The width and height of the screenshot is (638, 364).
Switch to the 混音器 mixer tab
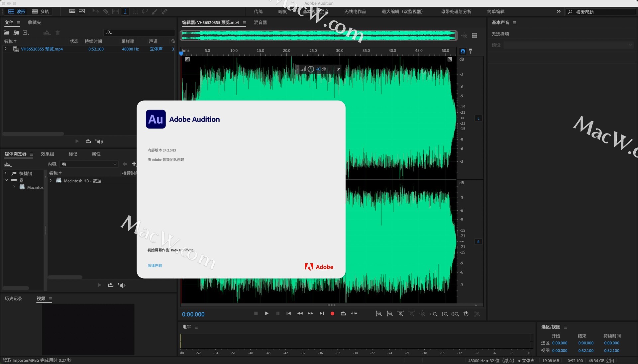click(261, 22)
